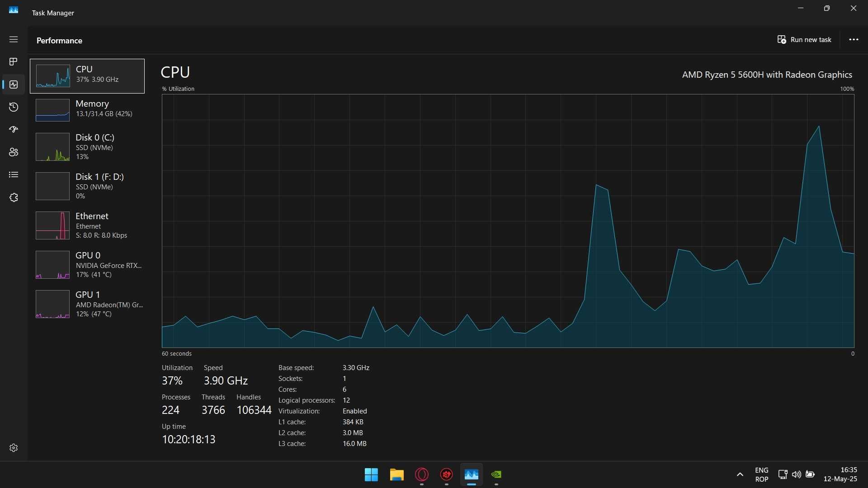Open File Explorer from the taskbar
Image resolution: width=868 pixels, height=488 pixels.
point(396,474)
